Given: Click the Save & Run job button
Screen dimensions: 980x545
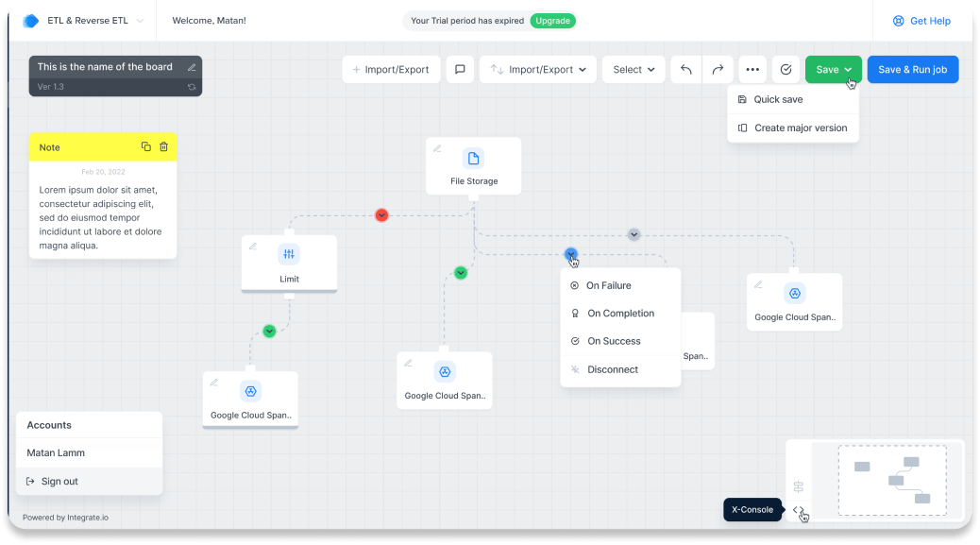Looking at the screenshot, I should [912, 70].
